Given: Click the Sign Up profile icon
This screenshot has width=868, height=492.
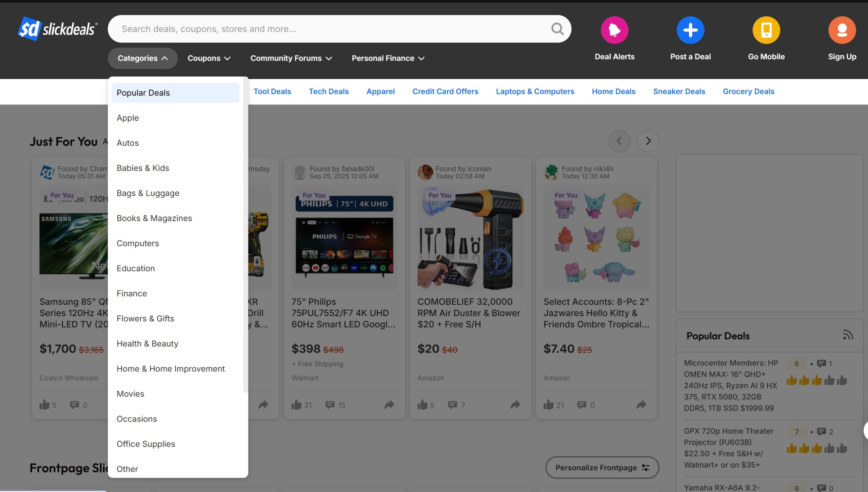Looking at the screenshot, I should pos(842,30).
